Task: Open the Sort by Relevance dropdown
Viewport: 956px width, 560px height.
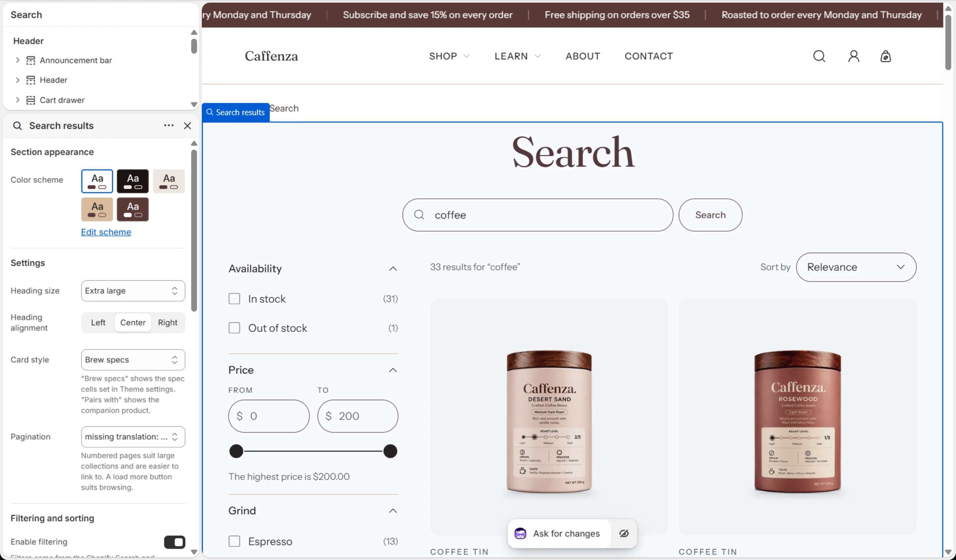Action: pyautogui.click(x=856, y=267)
